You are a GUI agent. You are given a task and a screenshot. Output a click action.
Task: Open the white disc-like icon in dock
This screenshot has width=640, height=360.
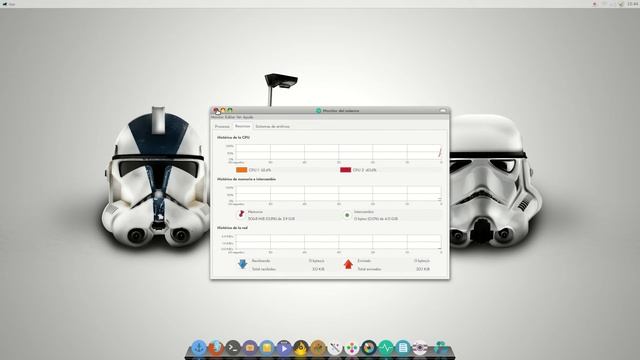[x=420, y=347]
